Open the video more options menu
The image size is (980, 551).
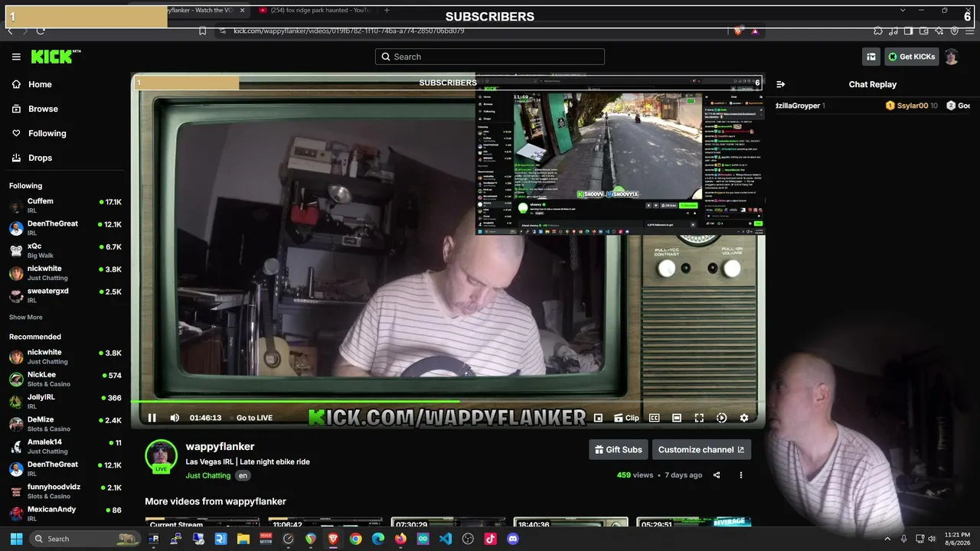tap(740, 475)
